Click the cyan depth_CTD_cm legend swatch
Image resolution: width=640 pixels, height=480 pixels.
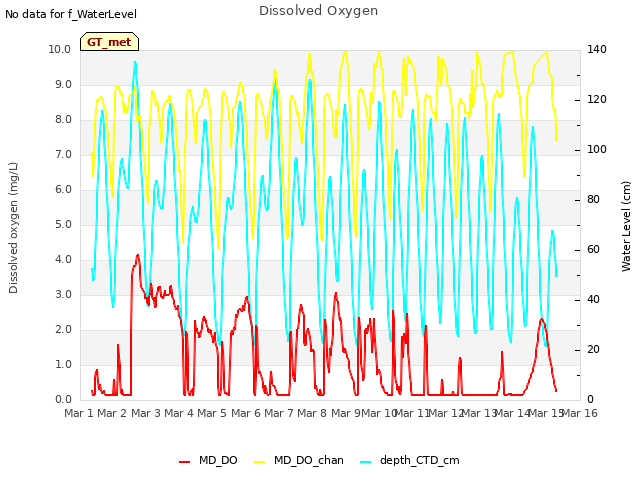point(366,462)
